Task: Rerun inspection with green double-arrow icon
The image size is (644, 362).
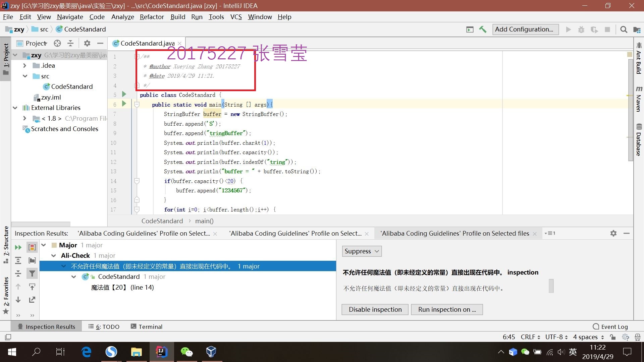Action: (x=18, y=247)
